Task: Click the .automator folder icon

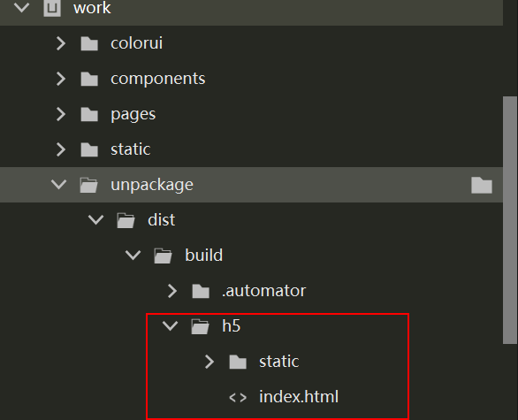Action: click(201, 291)
